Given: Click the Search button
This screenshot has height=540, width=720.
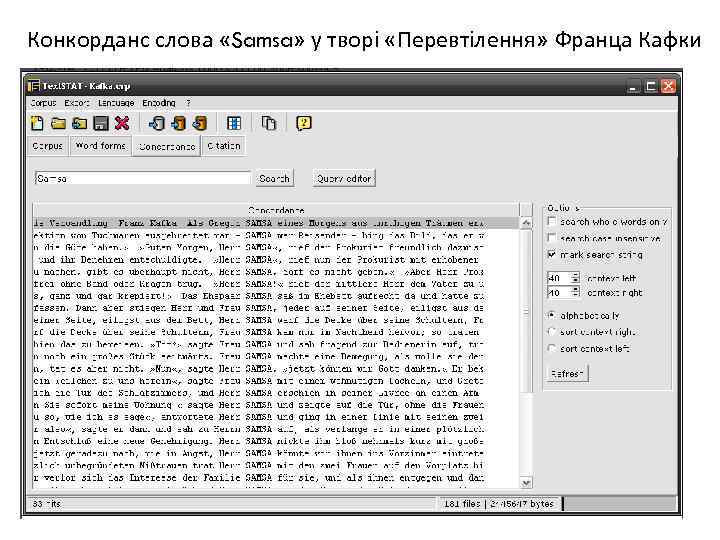Looking at the screenshot, I should tap(275, 178).
